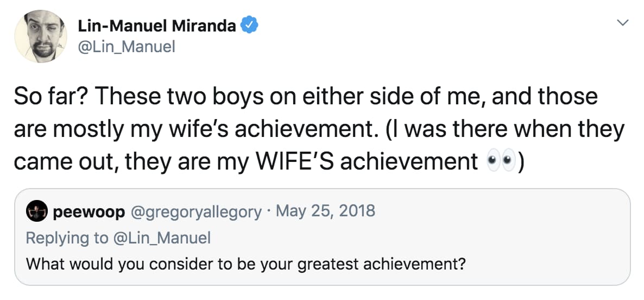Click the May 25, 2018 timestamp
The width and height of the screenshot is (644, 300).
(325, 211)
